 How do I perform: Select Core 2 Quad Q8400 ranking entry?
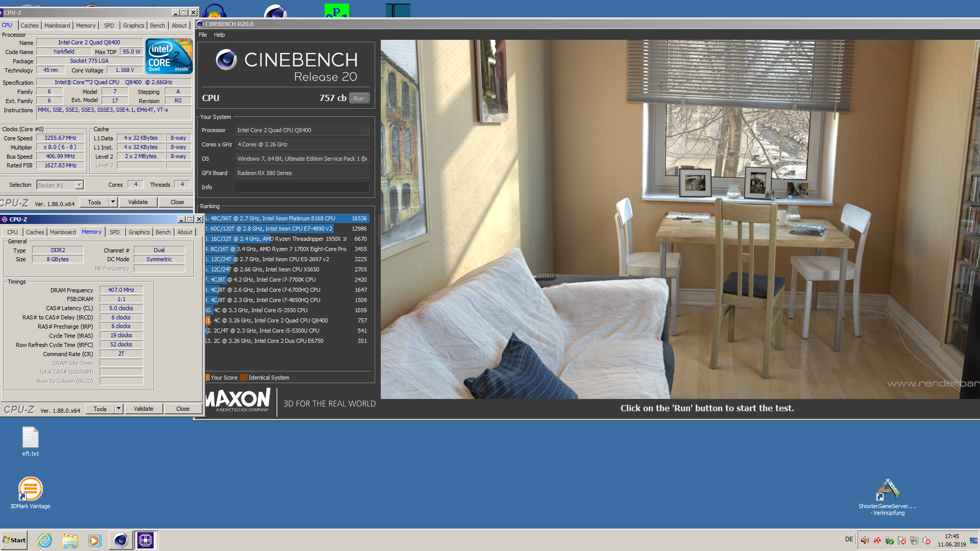[287, 320]
